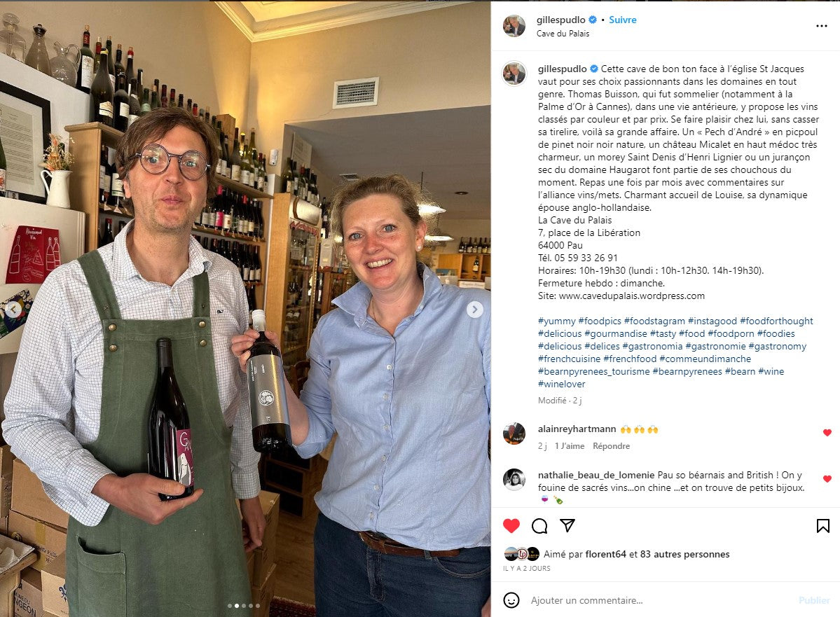Open the #bearnpyrenees_tourisme hashtag
The width and height of the screenshot is (840, 617).
(x=593, y=372)
